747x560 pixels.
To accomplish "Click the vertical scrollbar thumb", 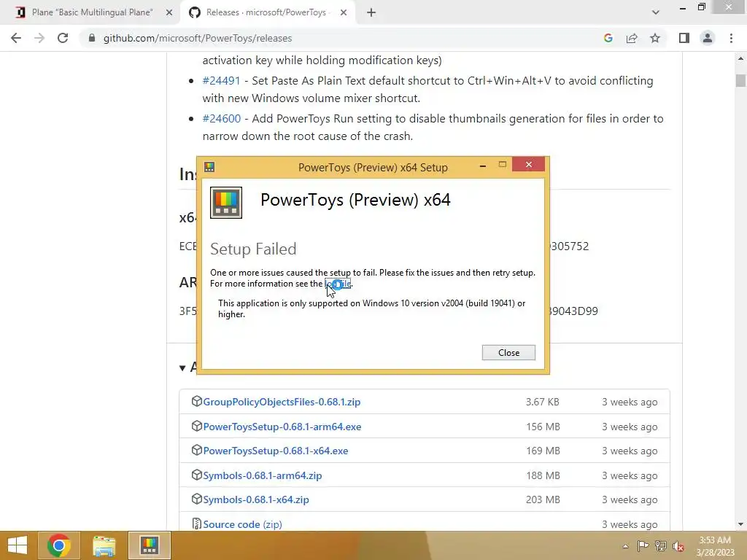I will [x=740, y=80].
